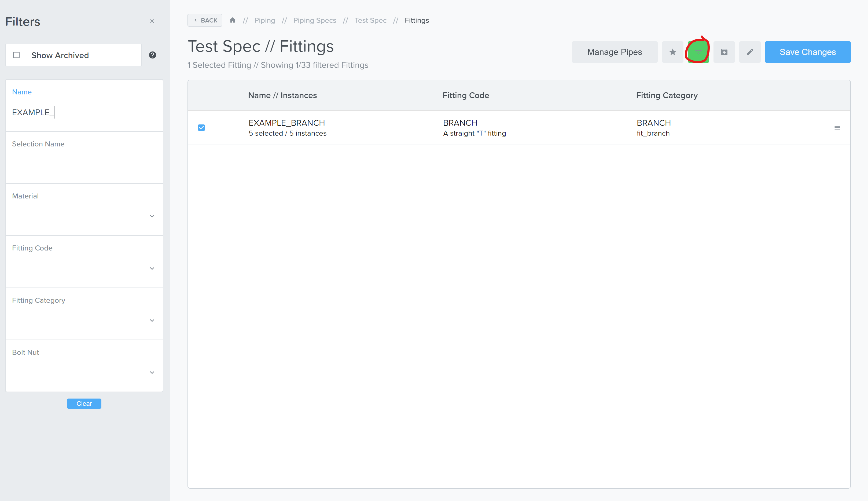Uncheck the EXAMPLE_BRANCH row checkbox
Viewport: 868px width, 501px height.
[201, 128]
